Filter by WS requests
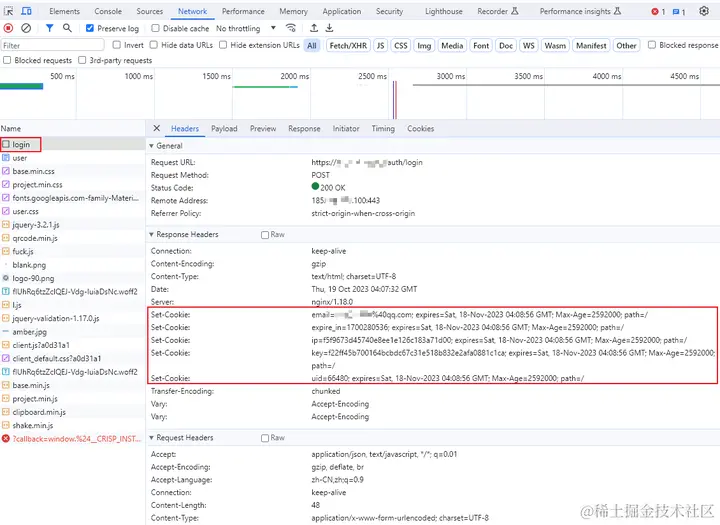The height and width of the screenshot is (525, 720). point(529,45)
